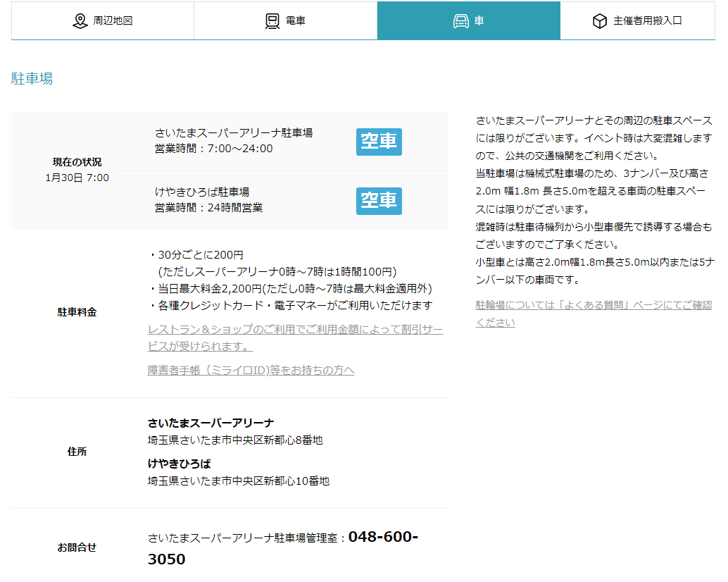Click the map pin icon on 周辺地図 tab
The height and width of the screenshot is (582, 728).
point(80,21)
